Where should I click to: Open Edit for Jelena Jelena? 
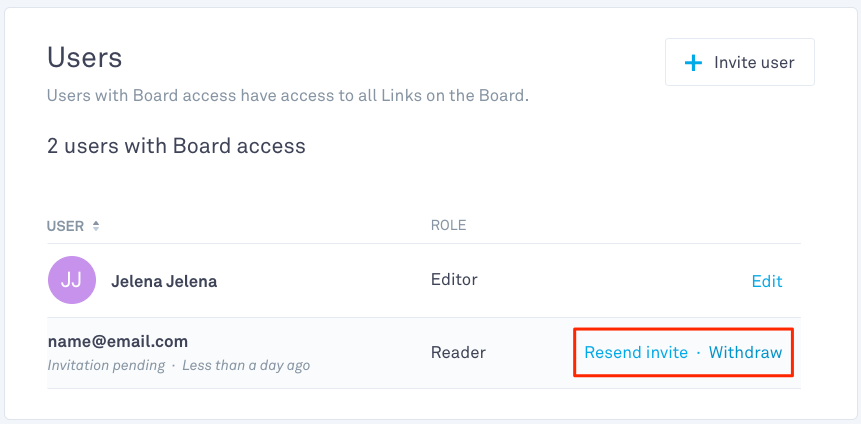coord(766,281)
